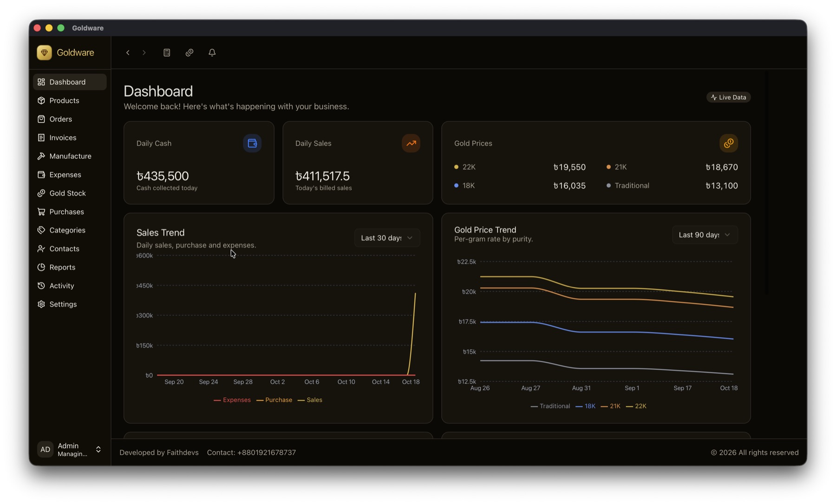Image resolution: width=836 pixels, height=504 pixels.
Task: Click the Products box icon in the sidebar
Action: pos(41,100)
